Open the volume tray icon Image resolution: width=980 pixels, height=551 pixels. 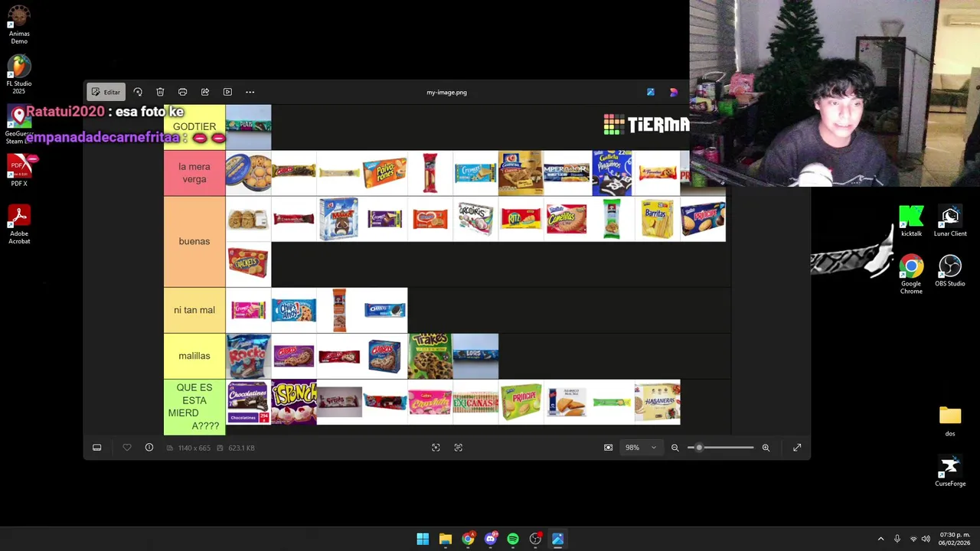coord(926,539)
